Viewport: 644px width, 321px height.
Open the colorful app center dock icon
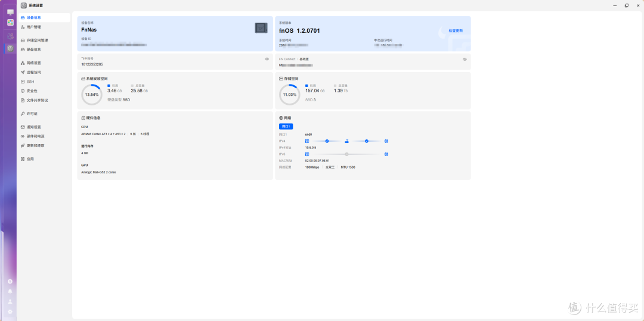click(x=10, y=23)
